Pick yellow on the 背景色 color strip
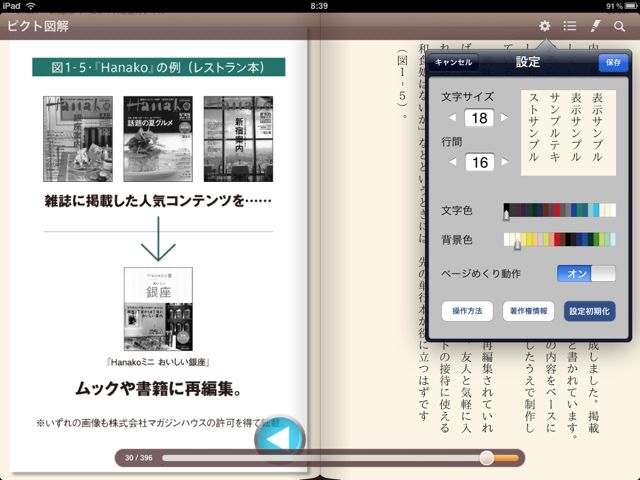This screenshot has width=640, height=480. click(530, 239)
